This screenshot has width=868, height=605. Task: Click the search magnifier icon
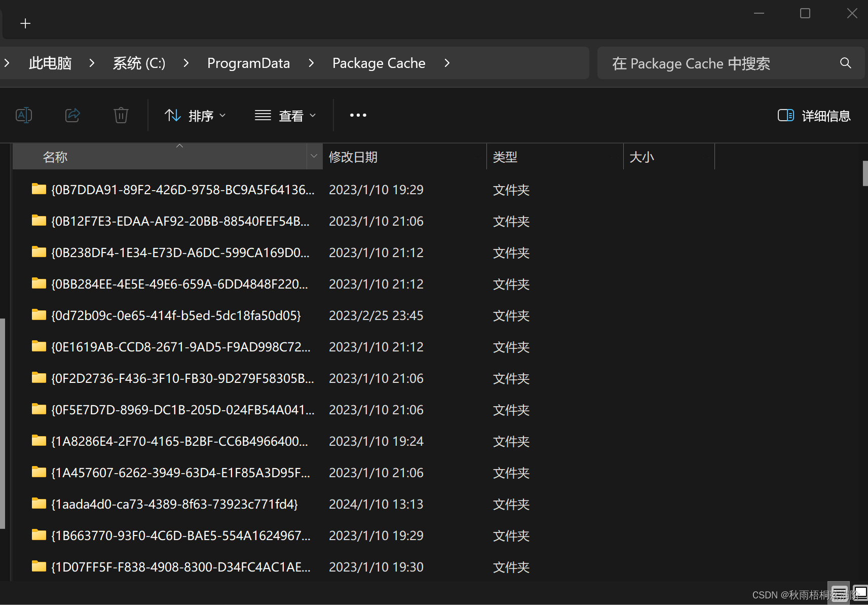coord(845,63)
